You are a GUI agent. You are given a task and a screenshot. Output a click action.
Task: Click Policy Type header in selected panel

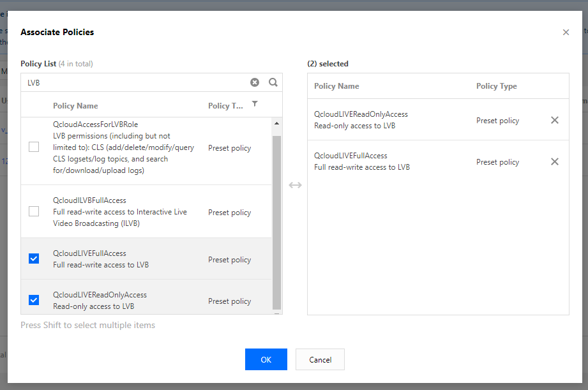(x=496, y=86)
